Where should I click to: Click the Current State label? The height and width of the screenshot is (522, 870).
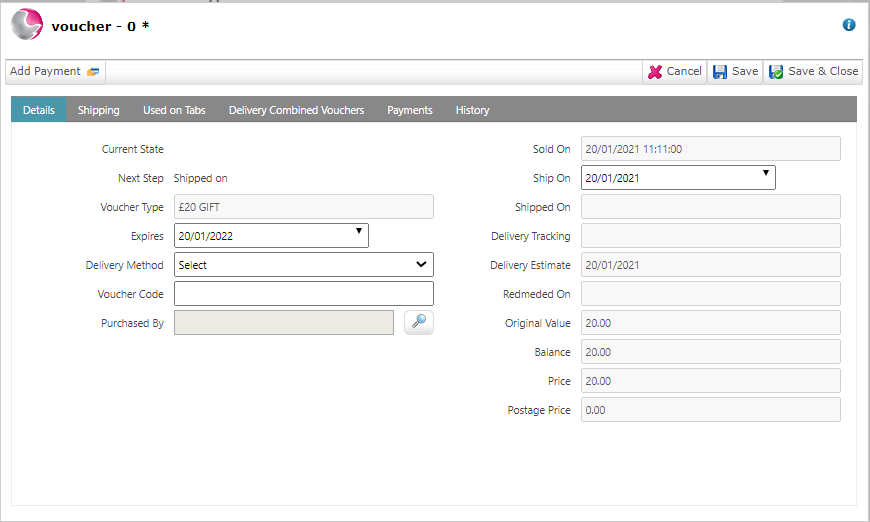(x=133, y=149)
